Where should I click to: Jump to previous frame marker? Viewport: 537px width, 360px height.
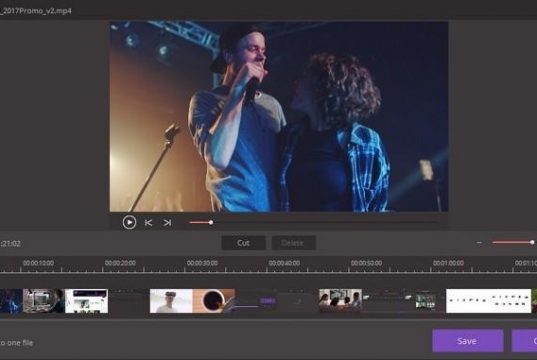coord(148,223)
